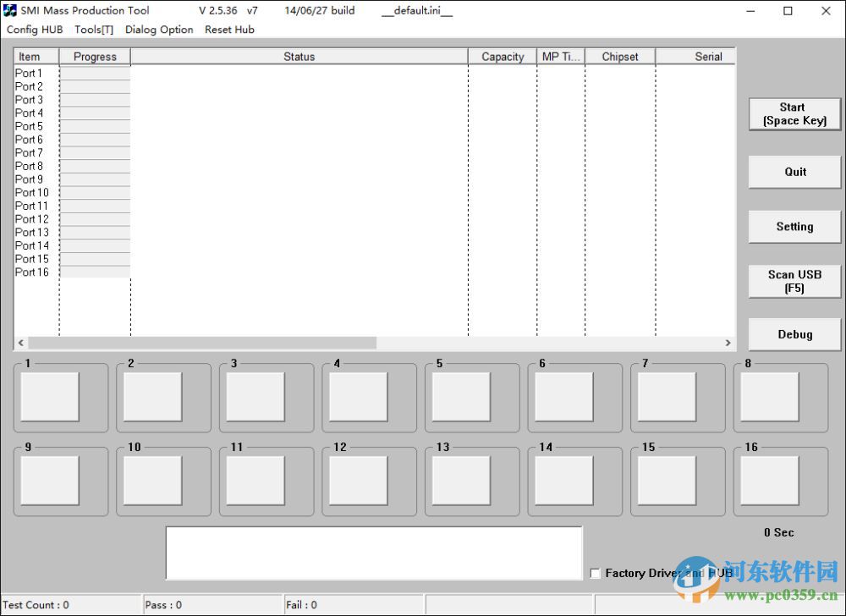Select the Port 4 row

375,113
